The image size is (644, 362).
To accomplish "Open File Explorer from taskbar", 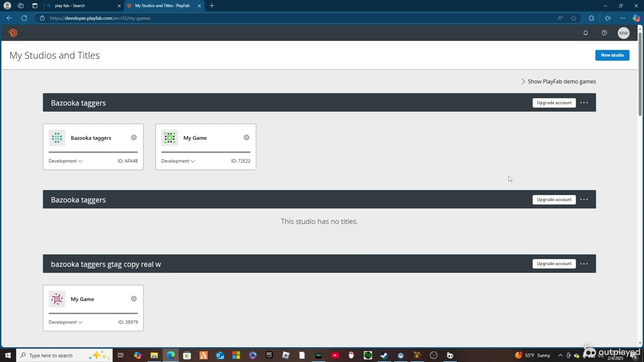I will (154, 355).
